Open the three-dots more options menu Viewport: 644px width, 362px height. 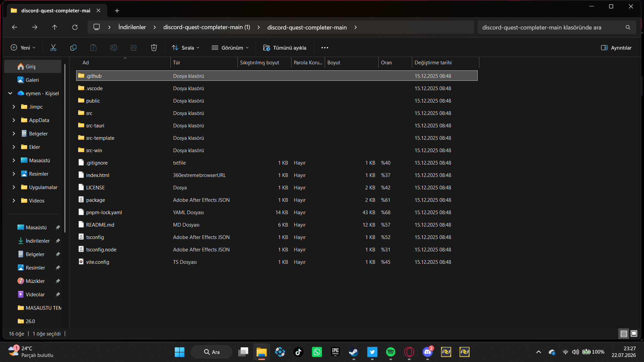325,48
